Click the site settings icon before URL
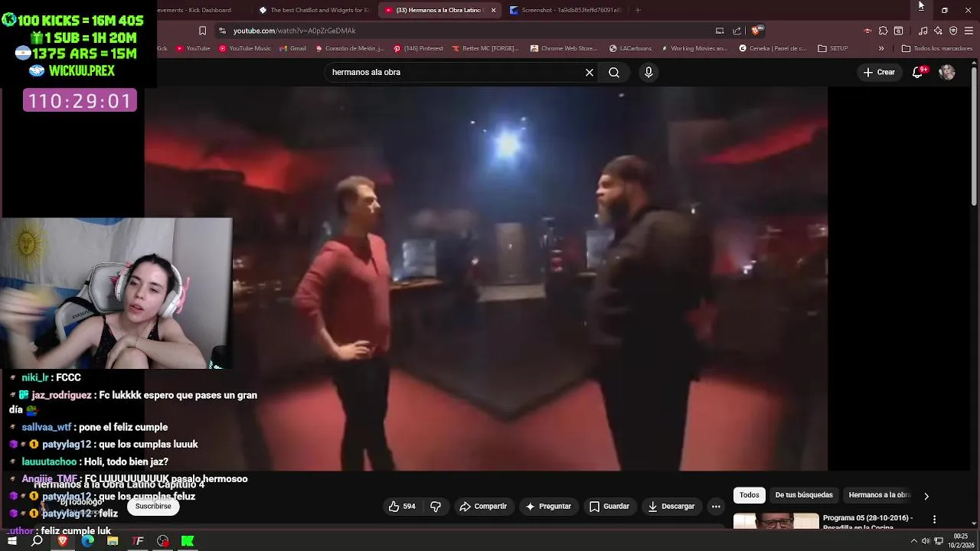 coord(222,31)
